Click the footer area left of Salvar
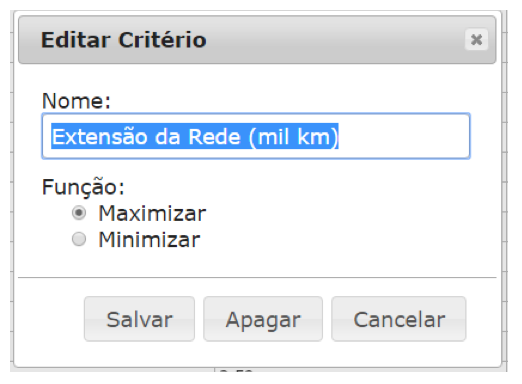 coord(51,319)
